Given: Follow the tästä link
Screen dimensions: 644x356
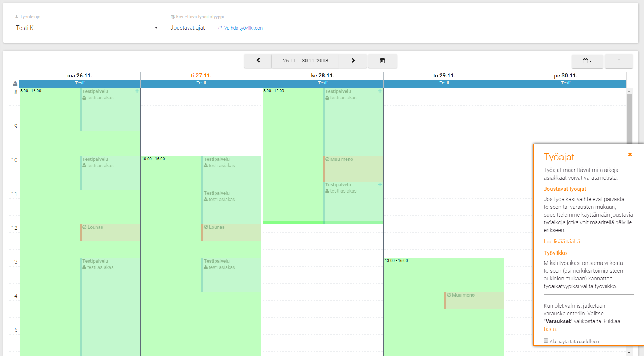Looking at the screenshot, I should pyautogui.click(x=549, y=329).
